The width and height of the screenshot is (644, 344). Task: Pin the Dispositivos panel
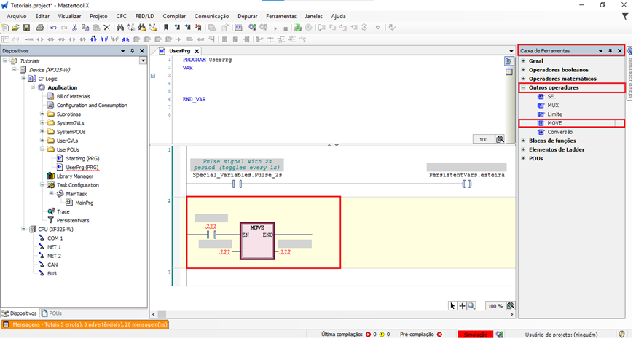132,51
